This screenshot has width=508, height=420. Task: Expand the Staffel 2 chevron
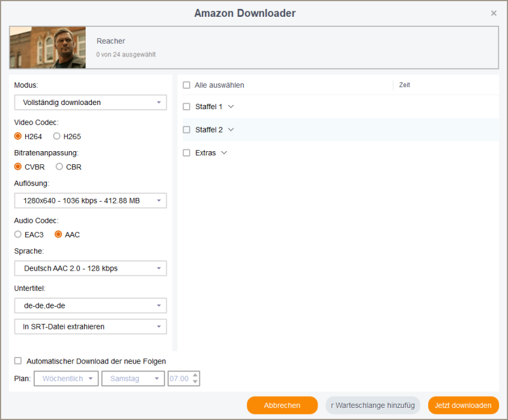(231, 130)
